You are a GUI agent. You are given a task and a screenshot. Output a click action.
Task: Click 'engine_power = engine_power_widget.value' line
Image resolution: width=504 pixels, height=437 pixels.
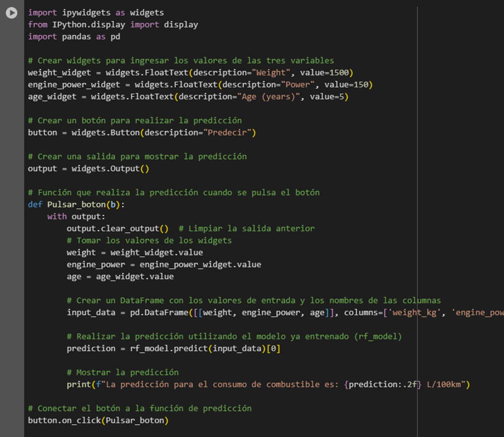tap(164, 265)
